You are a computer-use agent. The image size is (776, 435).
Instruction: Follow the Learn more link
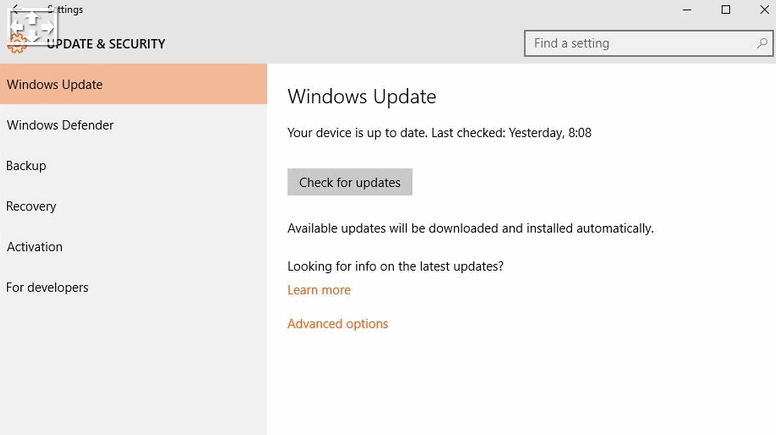coord(319,290)
